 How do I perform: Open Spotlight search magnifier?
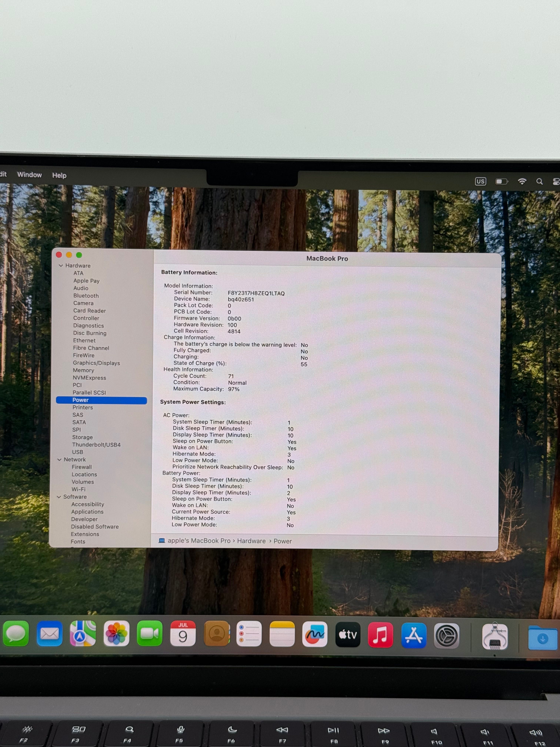(x=539, y=181)
